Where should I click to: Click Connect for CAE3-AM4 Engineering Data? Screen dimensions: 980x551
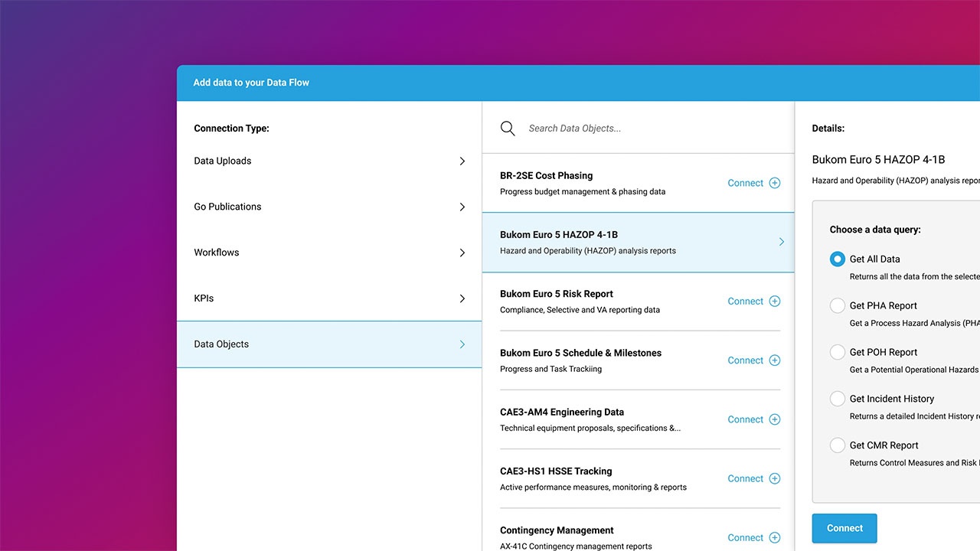click(x=745, y=419)
